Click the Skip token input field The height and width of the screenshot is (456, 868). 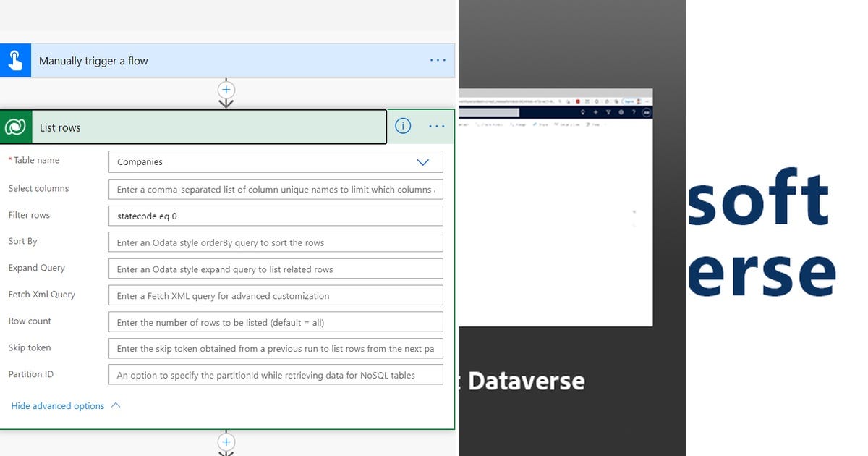[x=275, y=348]
